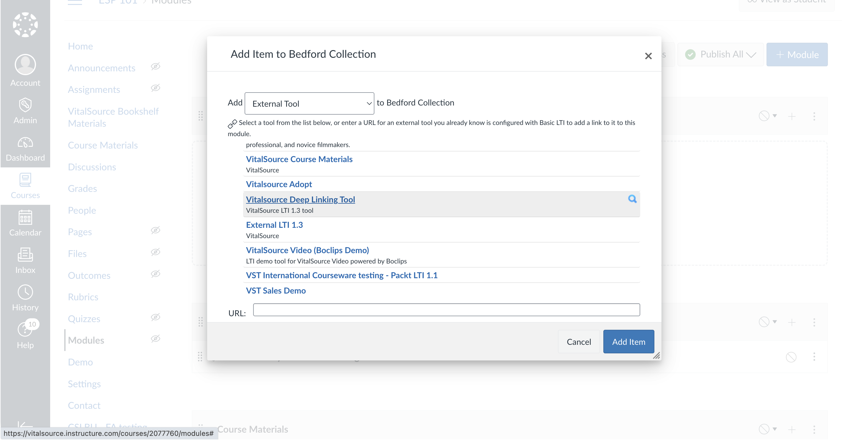The height and width of the screenshot is (440, 868).
Task: Select Vitalsource Adopt tool
Action: [x=279, y=184]
